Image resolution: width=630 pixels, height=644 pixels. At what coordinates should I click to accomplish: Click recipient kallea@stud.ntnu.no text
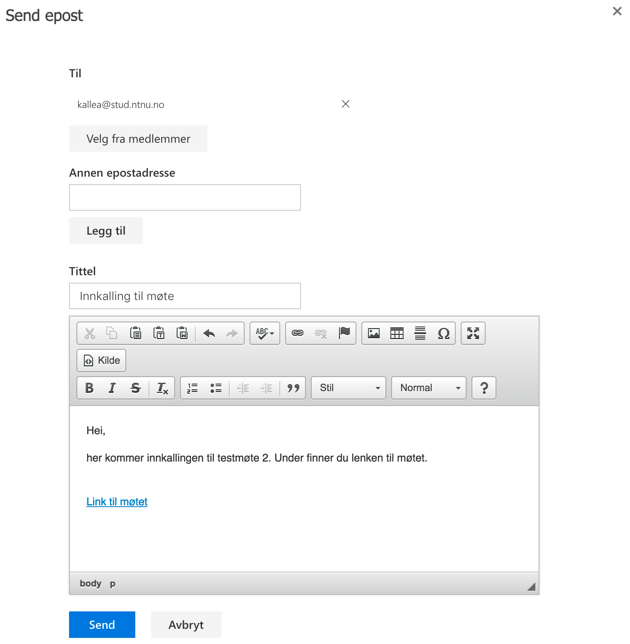tap(121, 105)
